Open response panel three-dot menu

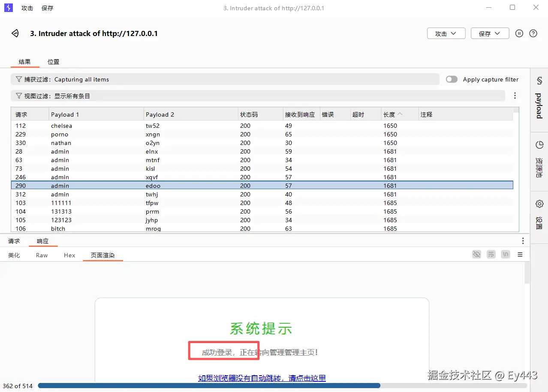pyautogui.click(x=523, y=241)
